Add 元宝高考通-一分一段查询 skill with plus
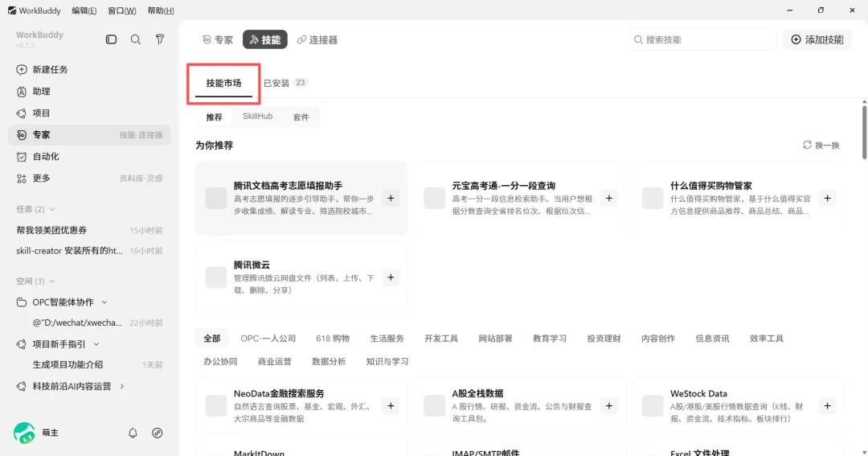 609,199
